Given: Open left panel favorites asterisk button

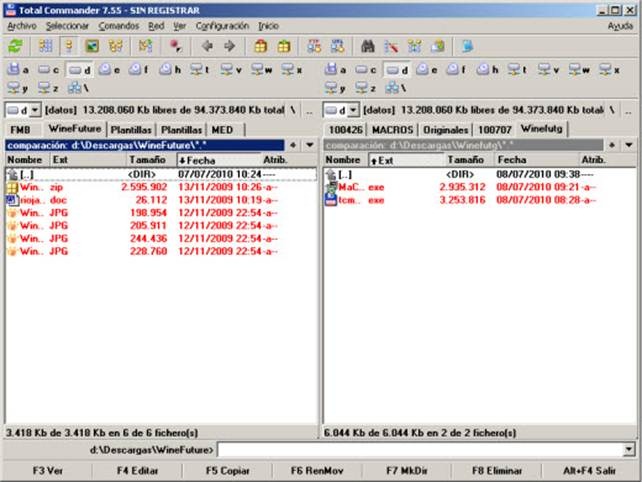Looking at the screenshot, I should 293,145.
